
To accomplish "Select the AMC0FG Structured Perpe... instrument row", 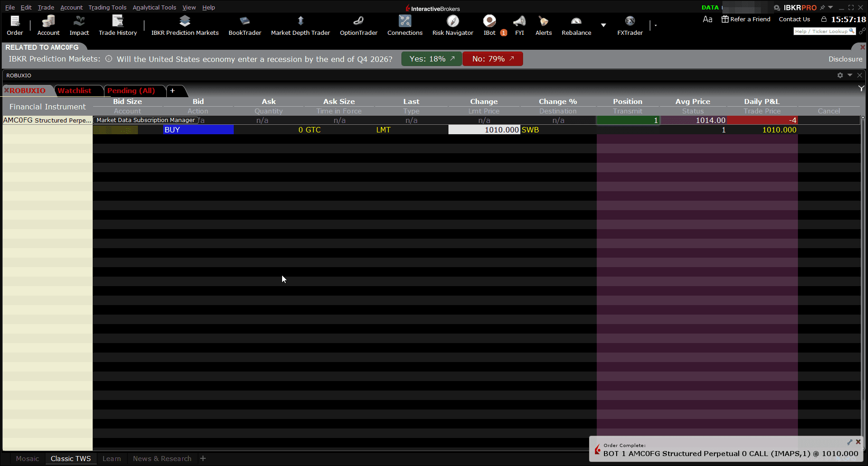I will [x=47, y=120].
